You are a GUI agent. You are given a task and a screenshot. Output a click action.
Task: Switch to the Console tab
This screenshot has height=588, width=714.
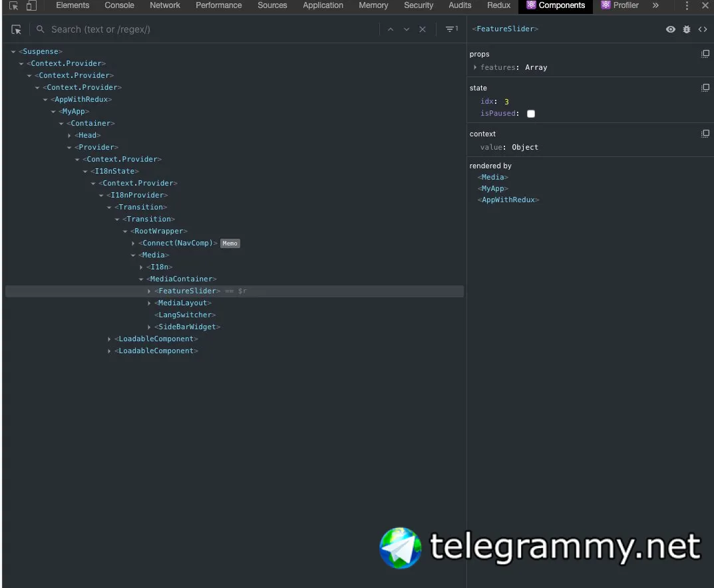pos(119,5)
